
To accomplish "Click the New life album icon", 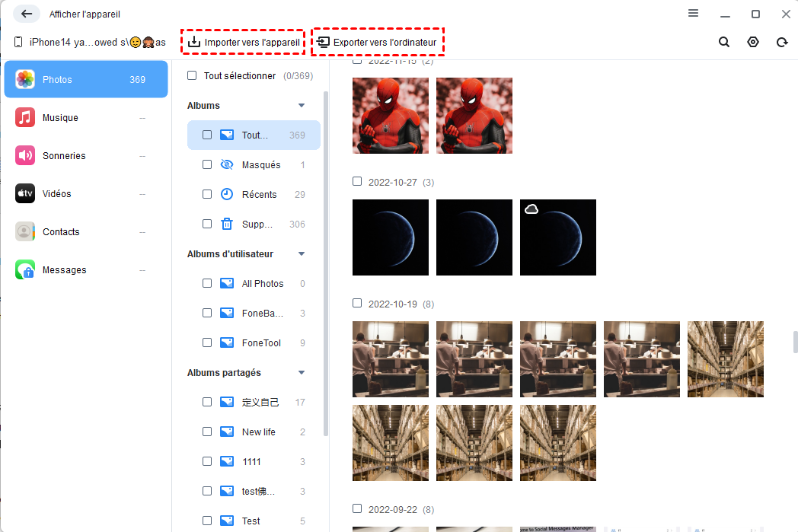I will tap(226, 432).
